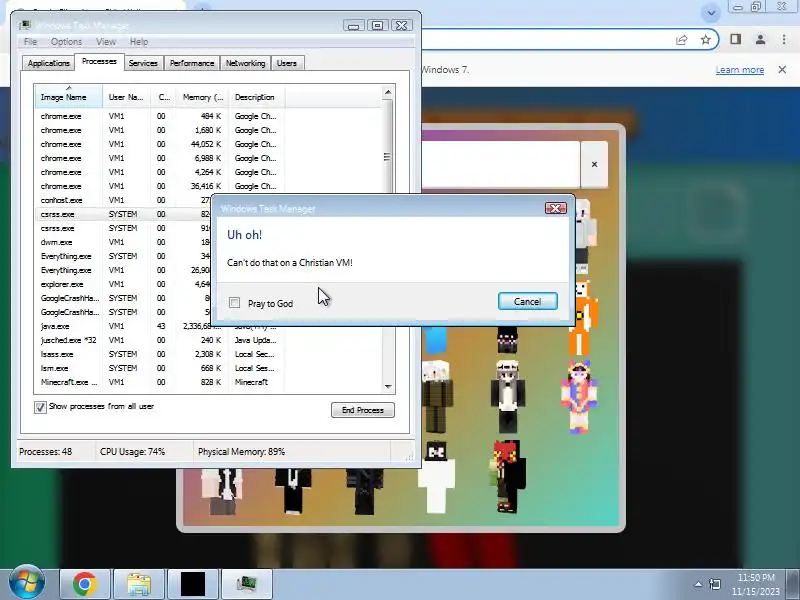Dismiss the Windows 7 infobar
The height and width of the screenshot is (600, 800).
click(x=782, y=69)
